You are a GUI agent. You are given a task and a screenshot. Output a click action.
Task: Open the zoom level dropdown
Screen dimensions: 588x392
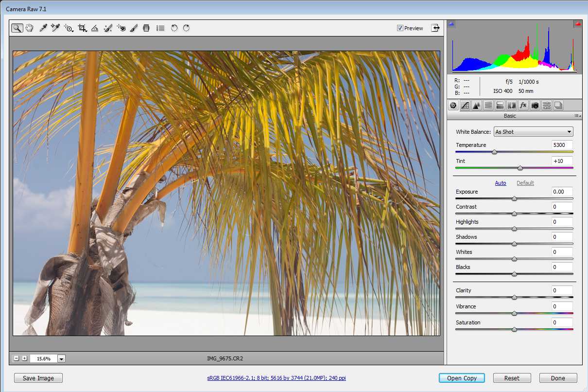tap(61, 358)
